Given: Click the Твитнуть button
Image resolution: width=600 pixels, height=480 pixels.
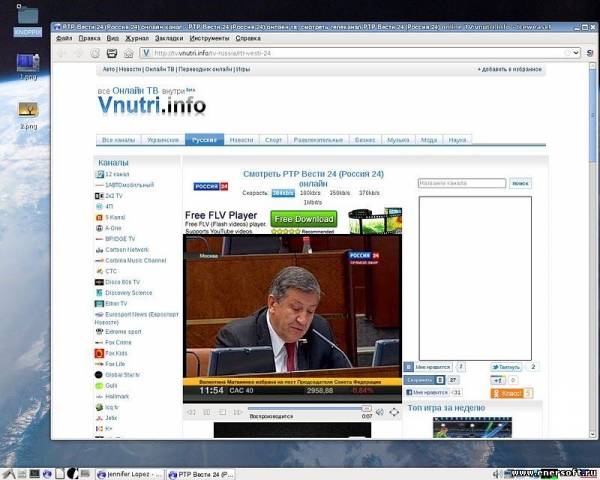Looking at the screenshot, I should pyautogui.click(x=506, y=367).
